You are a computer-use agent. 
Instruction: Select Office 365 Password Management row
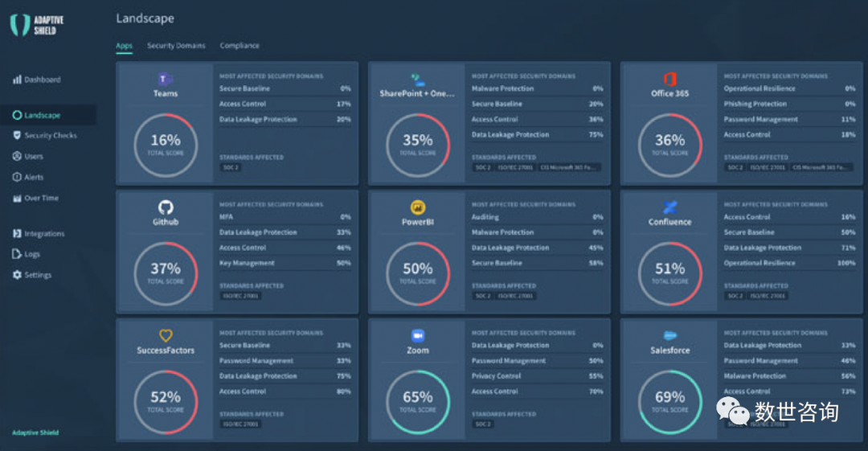click(x=789, y=119)
